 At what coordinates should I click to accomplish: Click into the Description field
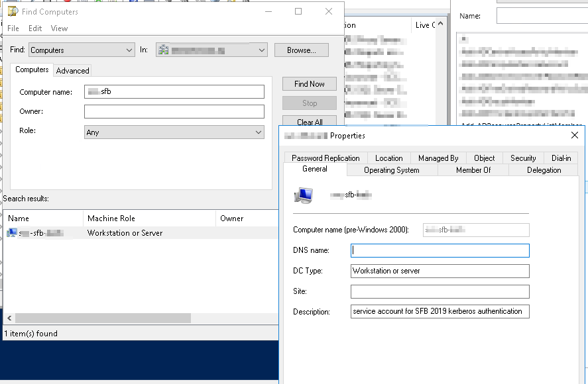[x=440, y=311]
